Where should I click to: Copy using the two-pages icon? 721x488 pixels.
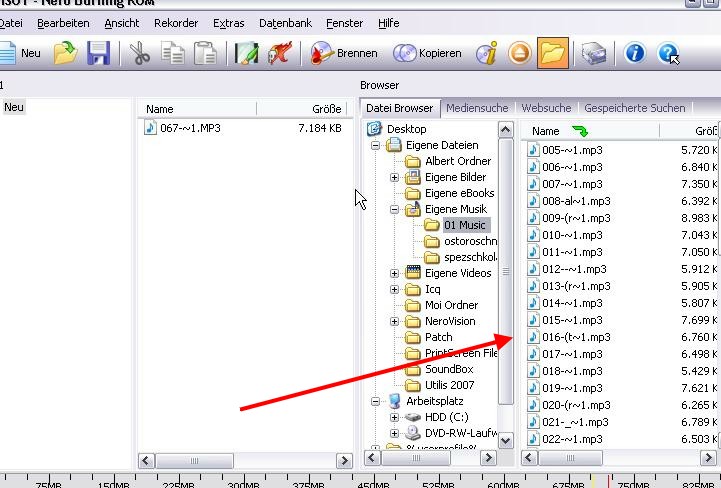(173, 53)
